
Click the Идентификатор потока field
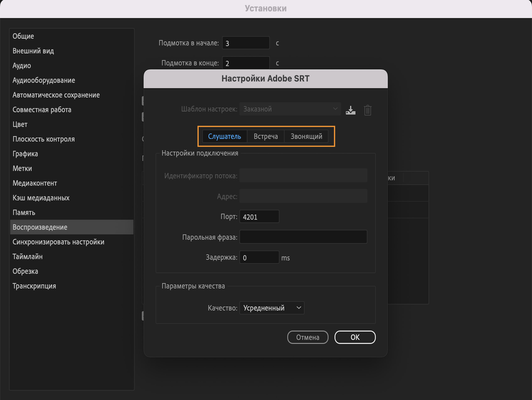pos(303,175)
